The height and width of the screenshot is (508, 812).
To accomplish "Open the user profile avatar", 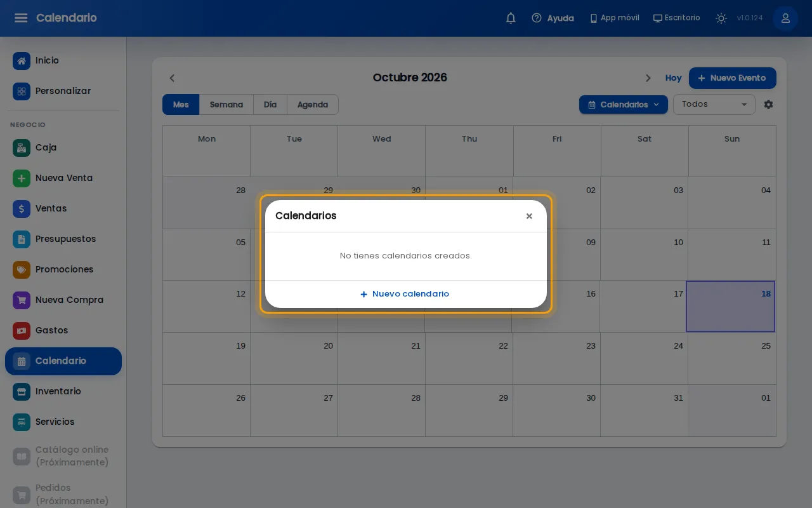I will pos(785,18).
